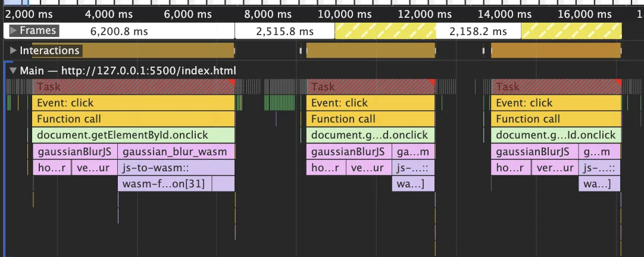Select the document.g…Id.onclick bar
Image resolution: width=644 pixels, height=257 pixels.
pos(555,135)
